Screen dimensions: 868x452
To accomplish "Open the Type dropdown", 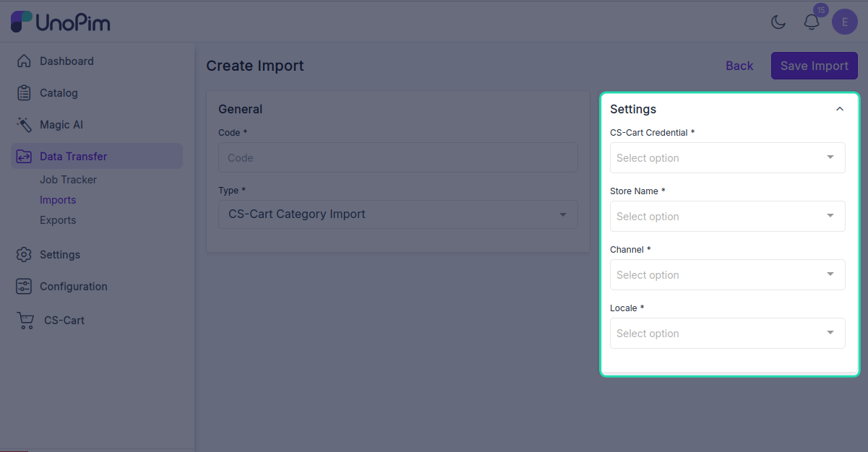I will click(x=398, y=214).
